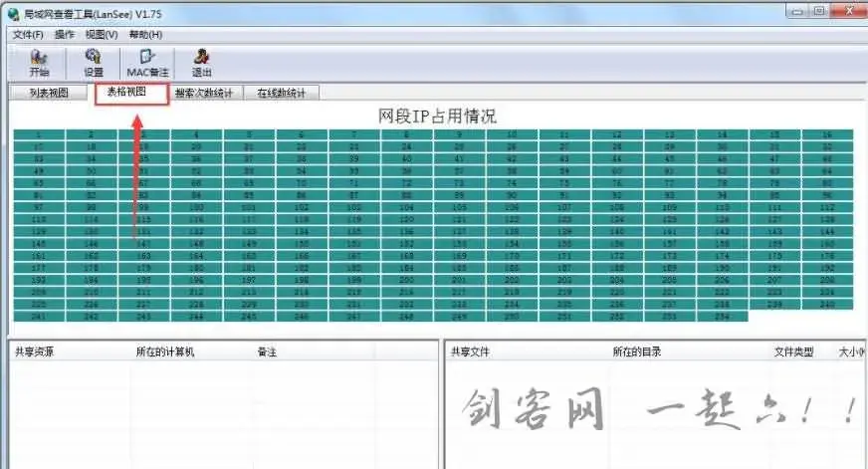This screenshot has width=868, height=469.
Task: Open the 设置 settings toolbar icon
Action: pos(93,63)
